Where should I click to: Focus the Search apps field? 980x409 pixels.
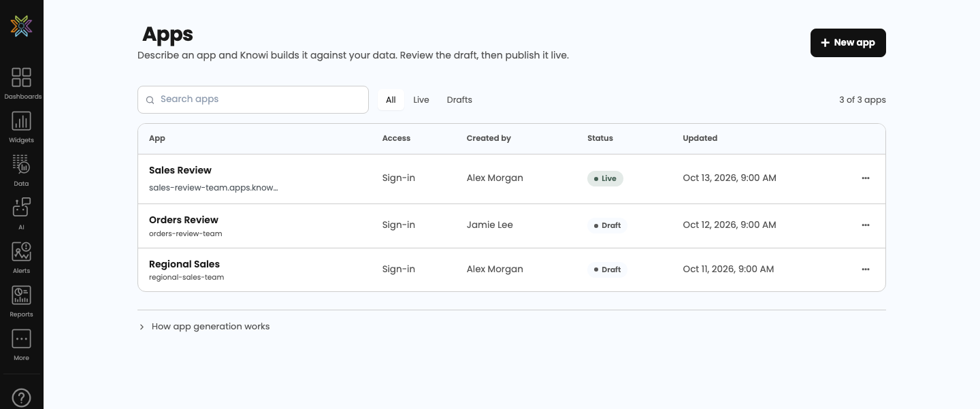253,99
